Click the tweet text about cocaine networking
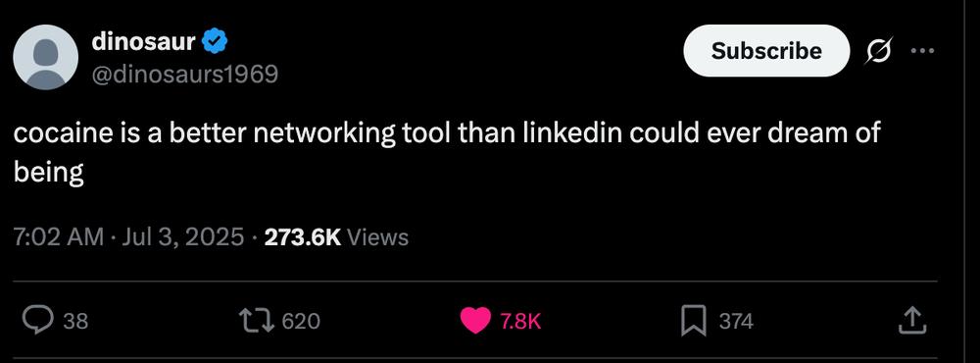Screen dimensions: 980x363 click(446, 152)
